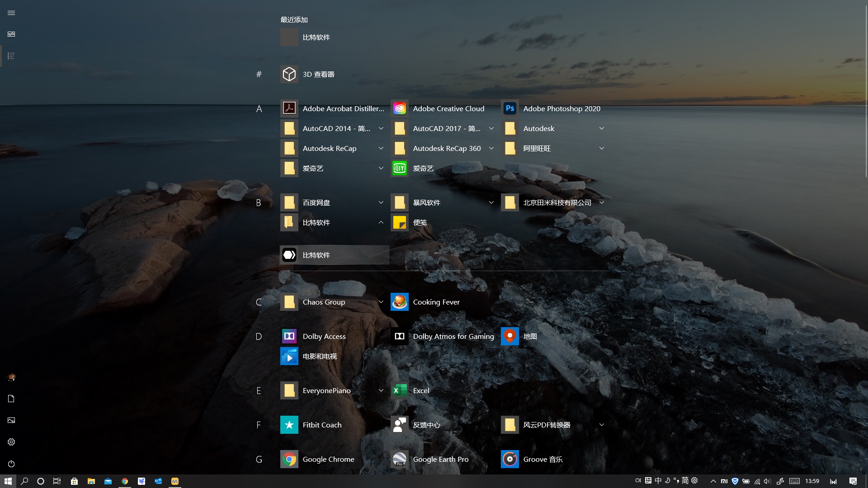The width and height of the screenshot is (868, 488).
Task: Open the 3D 查看器 app icon
Action: tap(289, 74)
